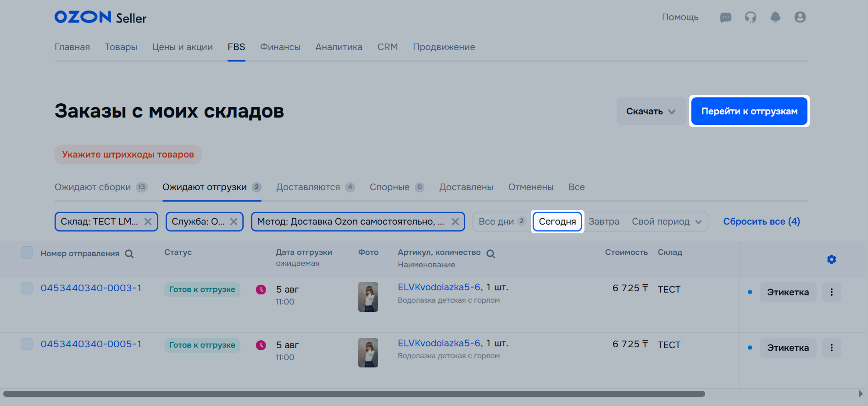
Task: Switch to Отменены tab
Action: coord(531,187)
